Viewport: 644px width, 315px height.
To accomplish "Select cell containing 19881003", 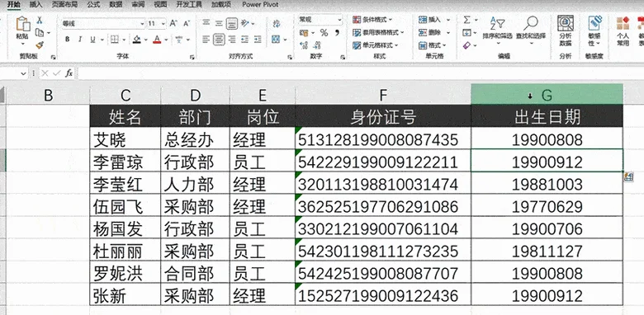I will 547,184.
